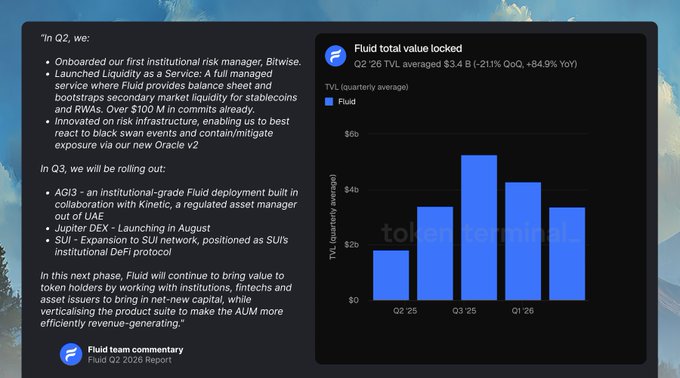The width and height of the screenshot is (680, 378).
Task: Click the $2b axis label
Action: [352, 244]
